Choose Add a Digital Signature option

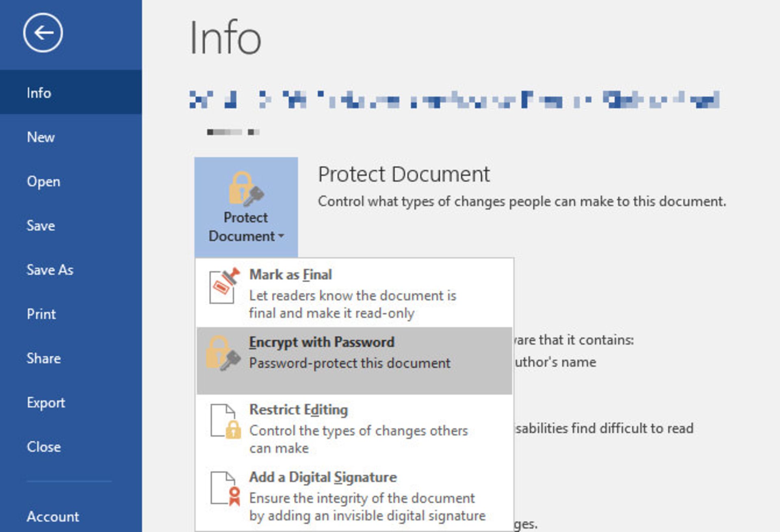coord(323,477)
